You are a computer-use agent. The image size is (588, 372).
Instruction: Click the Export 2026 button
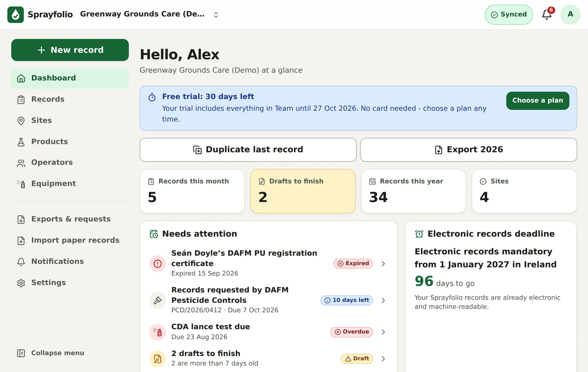pos(469,150)
